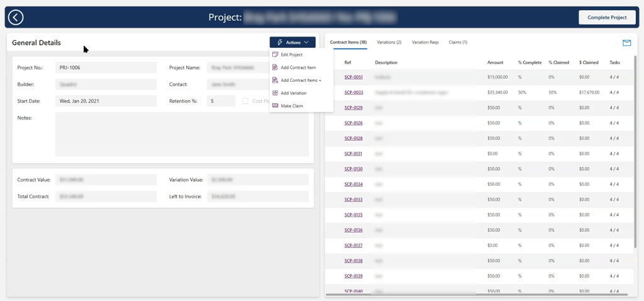Click the $ Claimed column header
Screen dimensions: 644x301
[589, 62]
